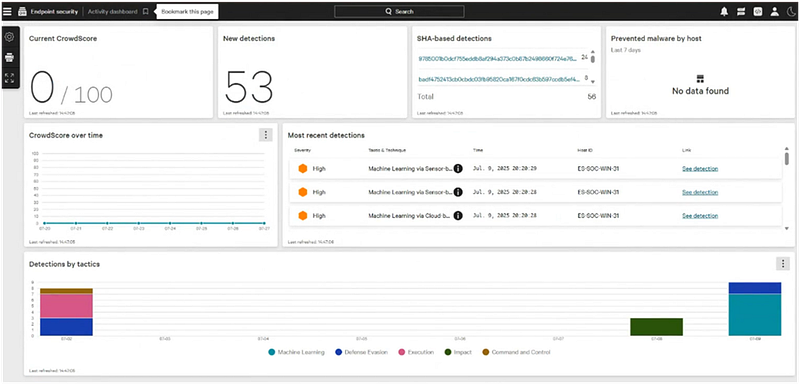Open info icon for 20:20:29 detection
800x385 pixels.
point(458,169)
